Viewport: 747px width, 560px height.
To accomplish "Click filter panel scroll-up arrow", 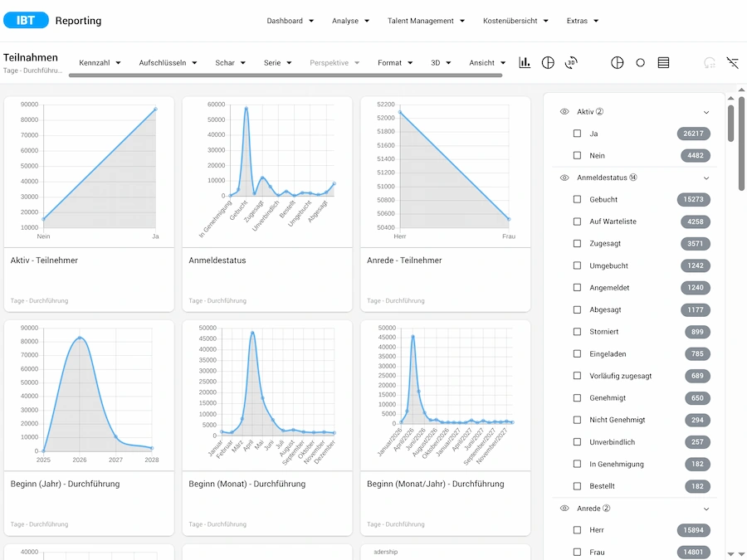I will point(730,98).
